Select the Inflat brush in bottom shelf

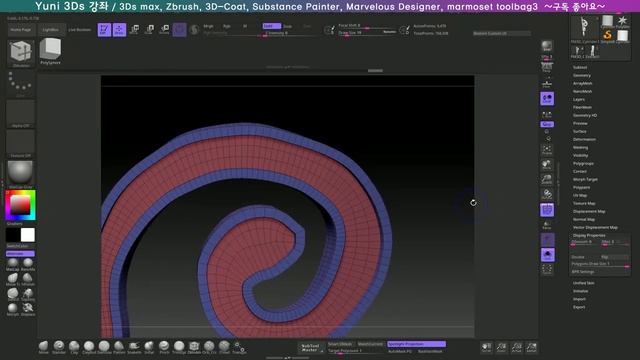tap(149, 347)
